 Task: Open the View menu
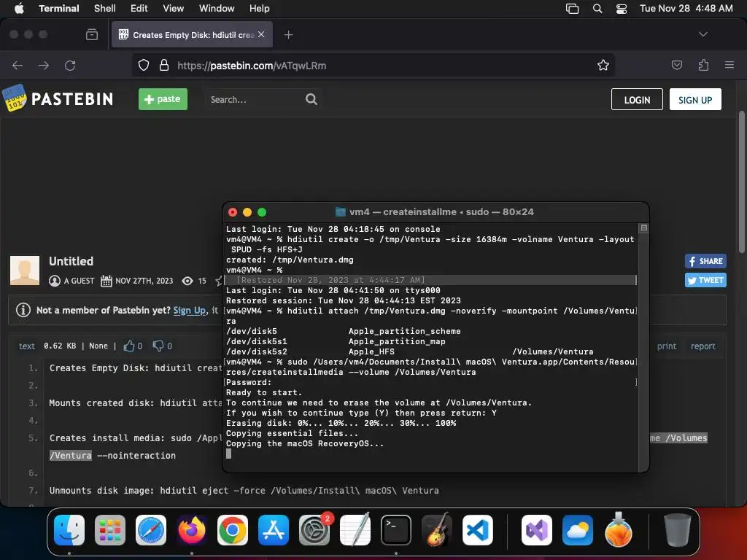[174, 8]
